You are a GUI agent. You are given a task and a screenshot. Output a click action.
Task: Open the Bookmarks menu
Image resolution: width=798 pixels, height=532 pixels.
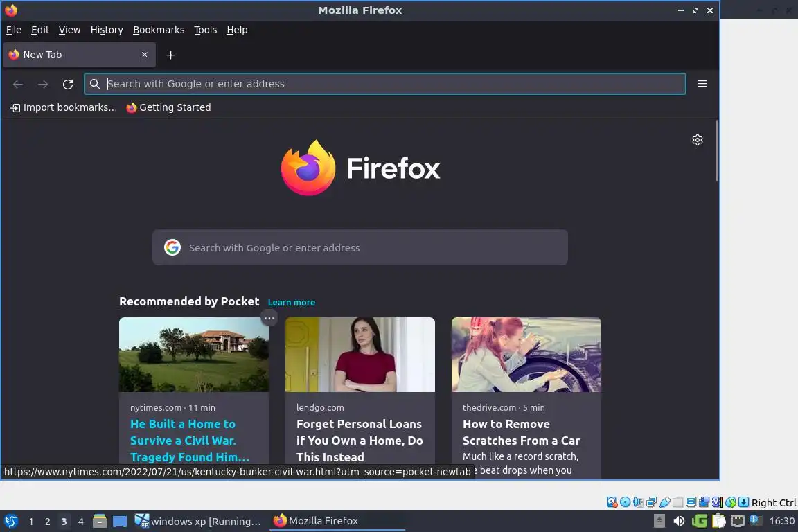(159, 30)
